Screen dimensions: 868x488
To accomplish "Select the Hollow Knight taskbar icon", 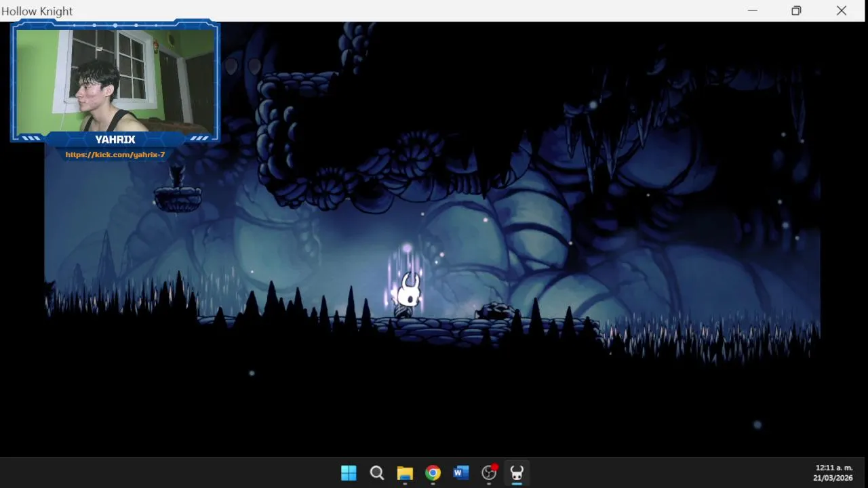I will [517, 473].
